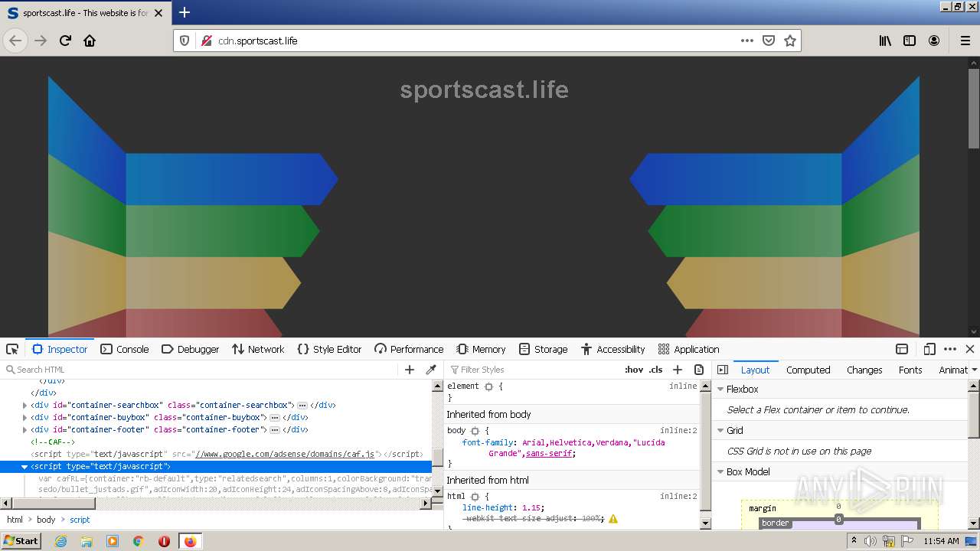Open the Application tab
The width and height of the screenshot is (980, 551).
(x=688, y=349)
